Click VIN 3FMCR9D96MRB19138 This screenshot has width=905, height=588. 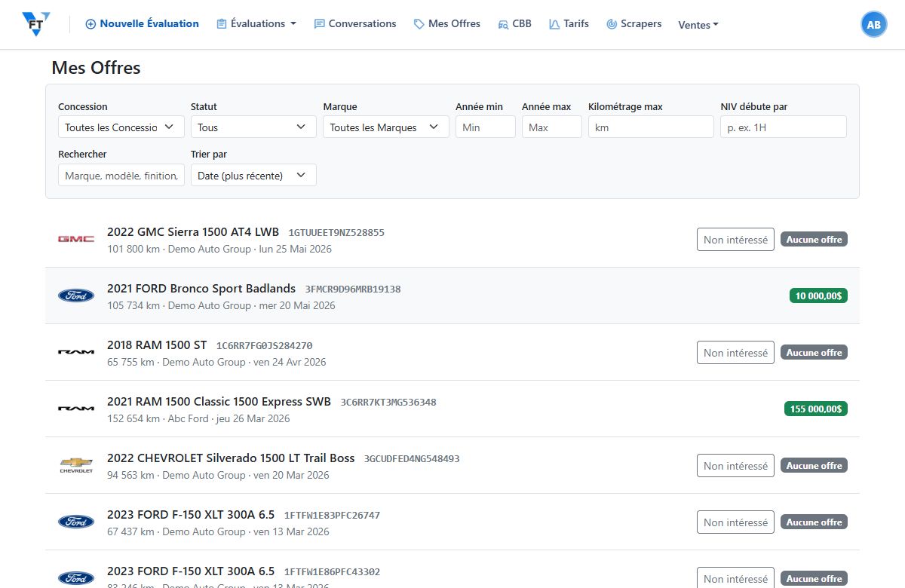353,289
